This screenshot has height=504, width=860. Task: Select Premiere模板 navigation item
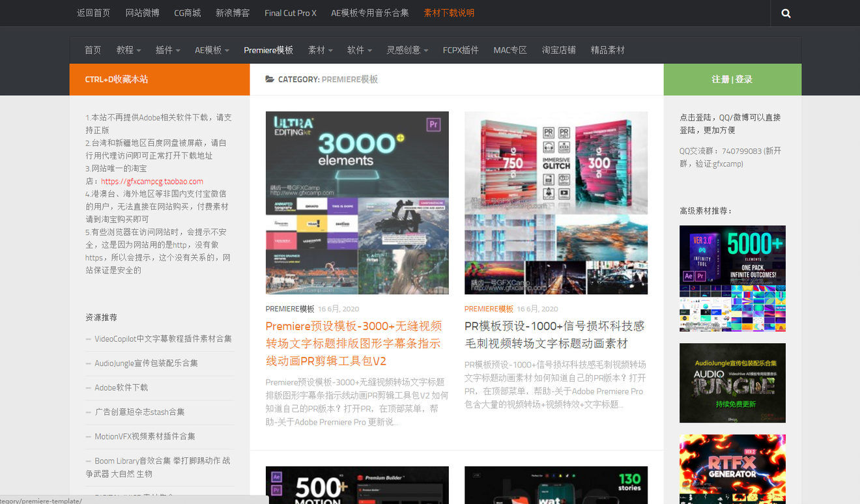(268, 50)
